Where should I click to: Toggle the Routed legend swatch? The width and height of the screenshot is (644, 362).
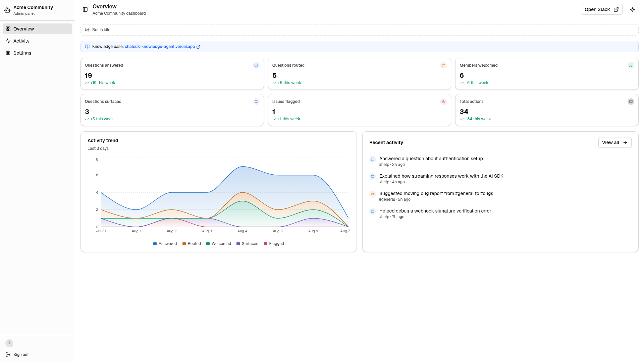point(184,244)
